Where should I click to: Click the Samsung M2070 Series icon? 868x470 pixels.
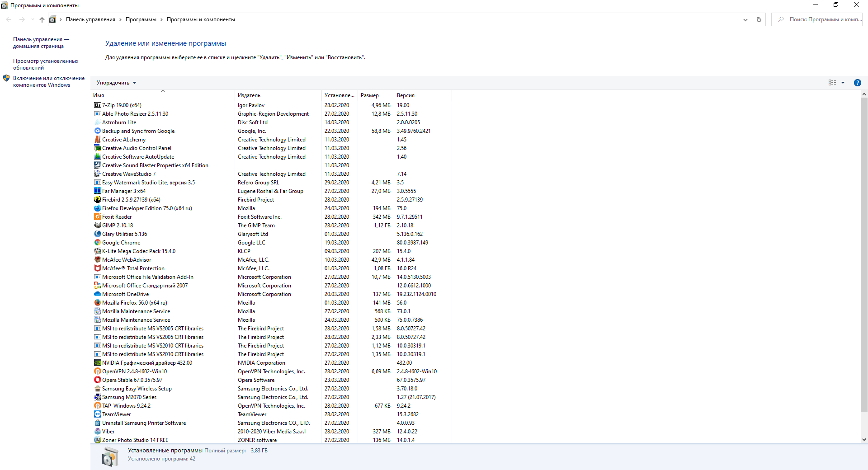97,397
